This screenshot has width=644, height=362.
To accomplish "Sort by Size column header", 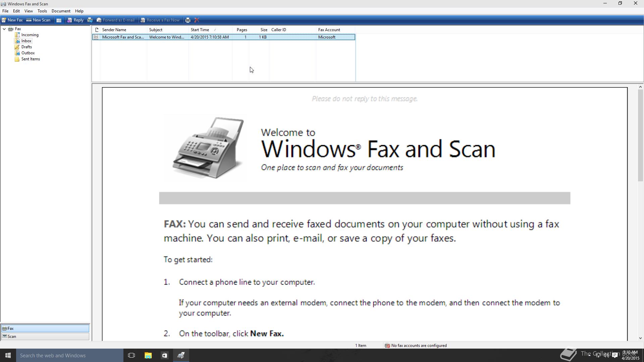I will [259, 30].
